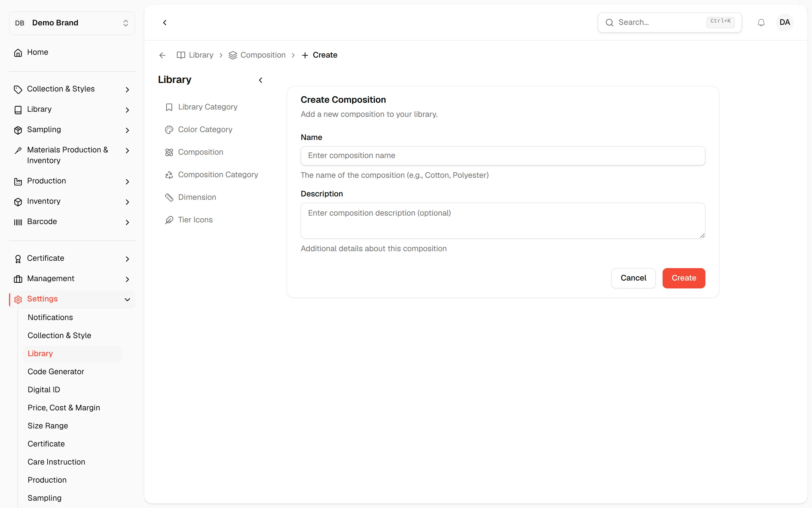812x508 pixels.
Task: Expand the Production menu chevron
Action: (x=127, y=181)
